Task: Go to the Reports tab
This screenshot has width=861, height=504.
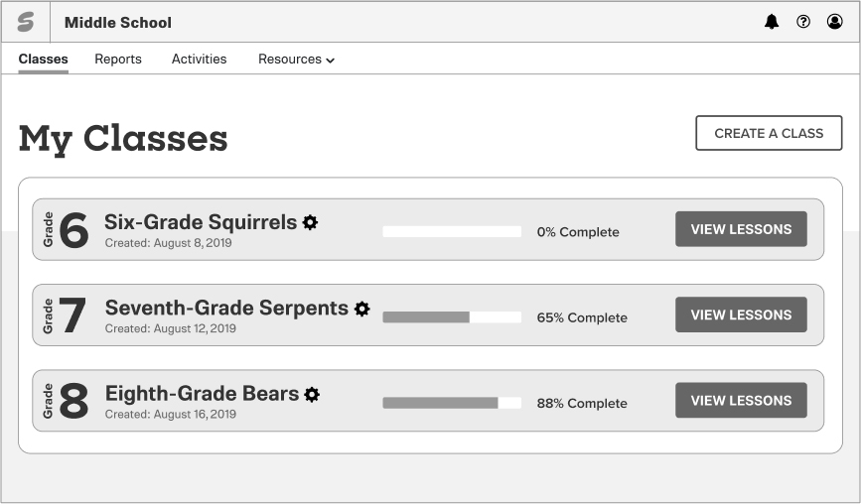Action: pos(118,60)
